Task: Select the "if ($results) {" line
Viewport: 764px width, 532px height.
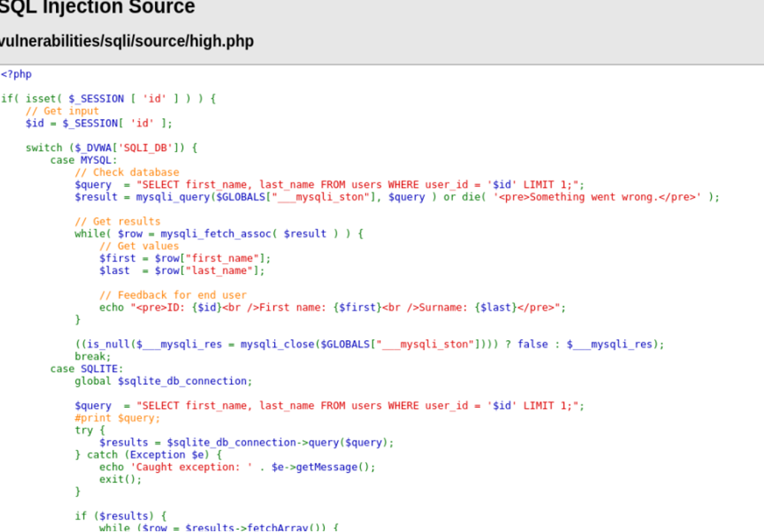Action: (x=121, y=517)
